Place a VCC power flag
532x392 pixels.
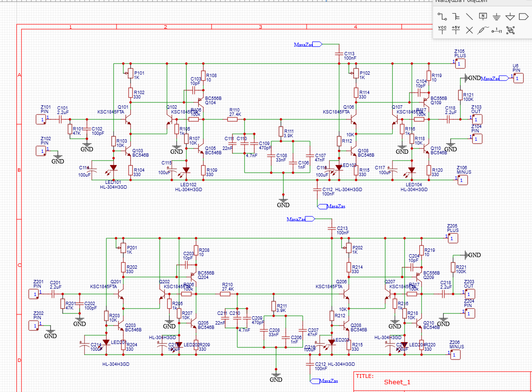point(442,30)
